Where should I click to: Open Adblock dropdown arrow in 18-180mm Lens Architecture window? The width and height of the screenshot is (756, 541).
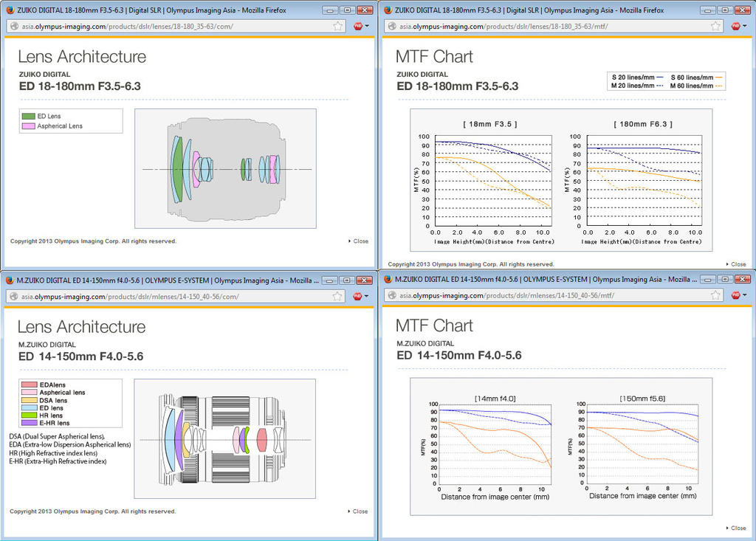point(367,27)
